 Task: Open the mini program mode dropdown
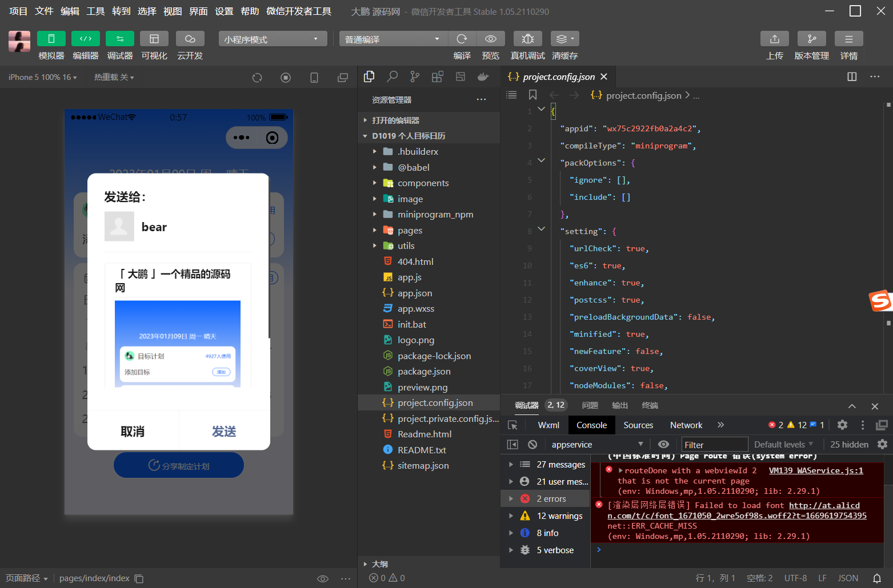[273, 39]
